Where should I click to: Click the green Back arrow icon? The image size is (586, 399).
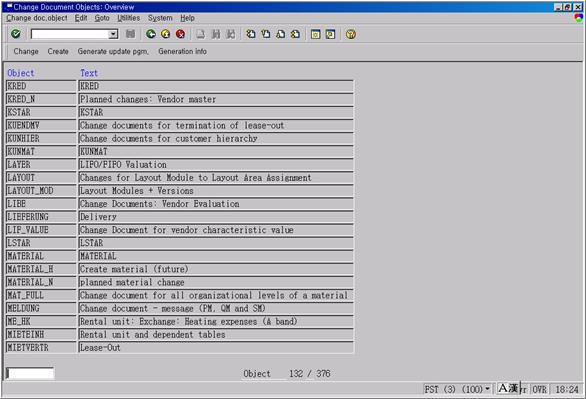click(x=151, y=34)
